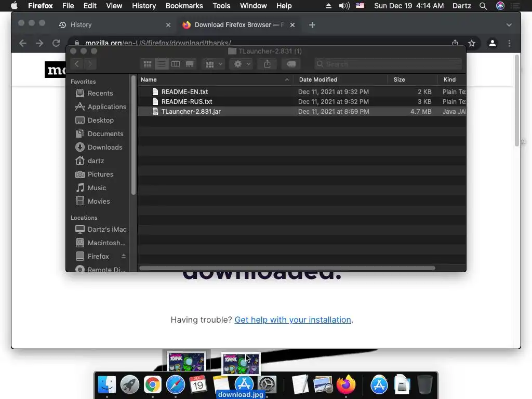Close the History tab
This screenshot has height=399, width=532.
[168, 25]
